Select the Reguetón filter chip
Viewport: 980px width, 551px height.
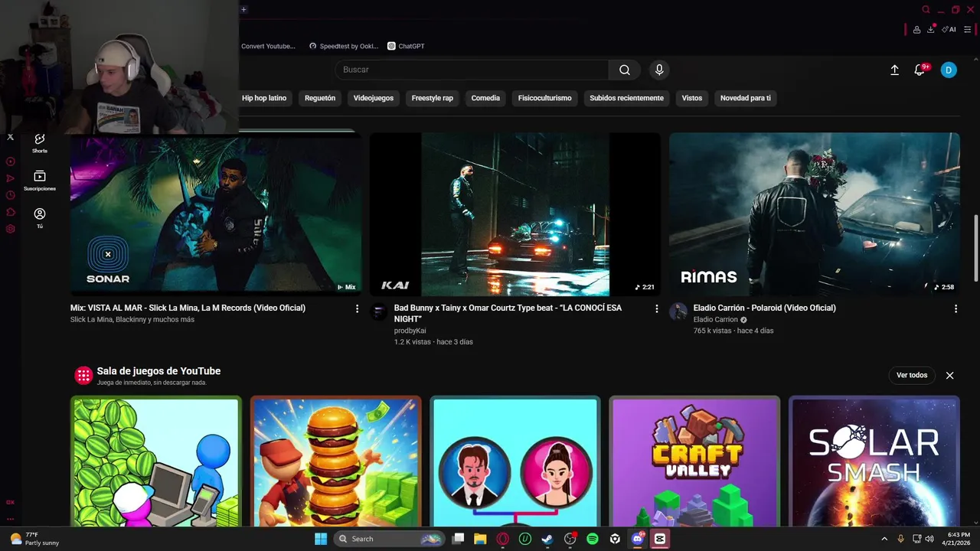pyautogui.click(x=320, y=98)
